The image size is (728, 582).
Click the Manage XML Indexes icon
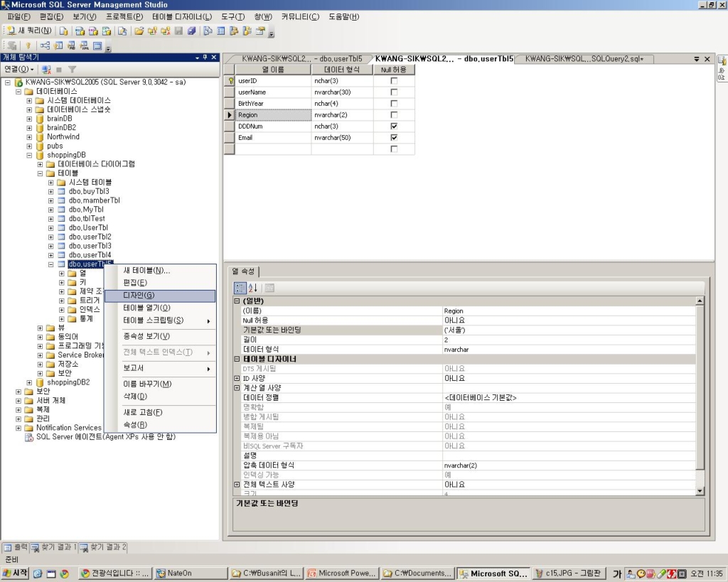[84, 45]
